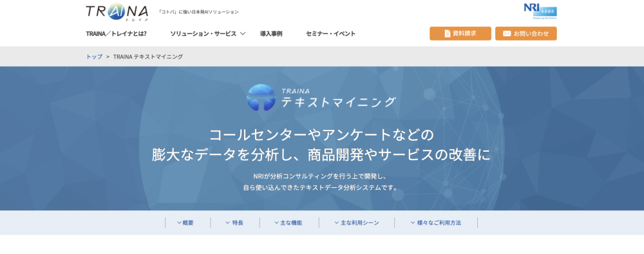This screenshot has width=644, height=254.
Task: Click the TRAINA テキストマイニング round logo icon
Action: point(261,97)
